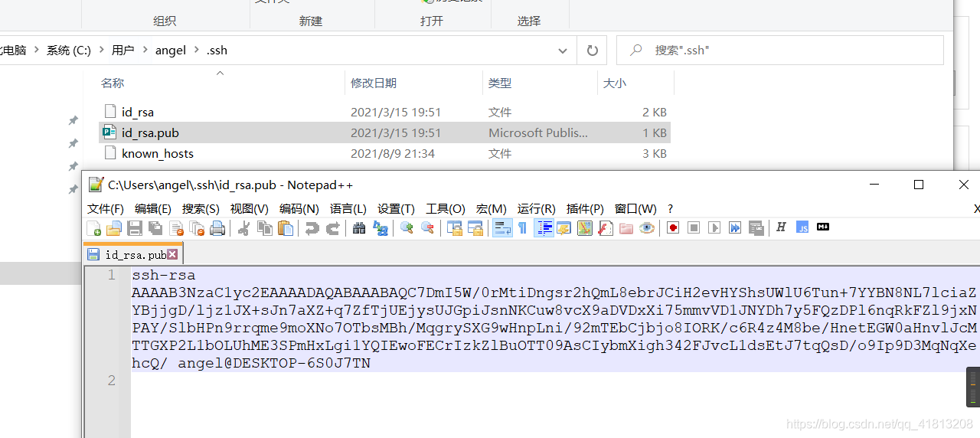The width and height of the screenshot is (980, 438).
Task: Open the 工具(O) menu
Action: pyautogui.click(x=446, y=209)
